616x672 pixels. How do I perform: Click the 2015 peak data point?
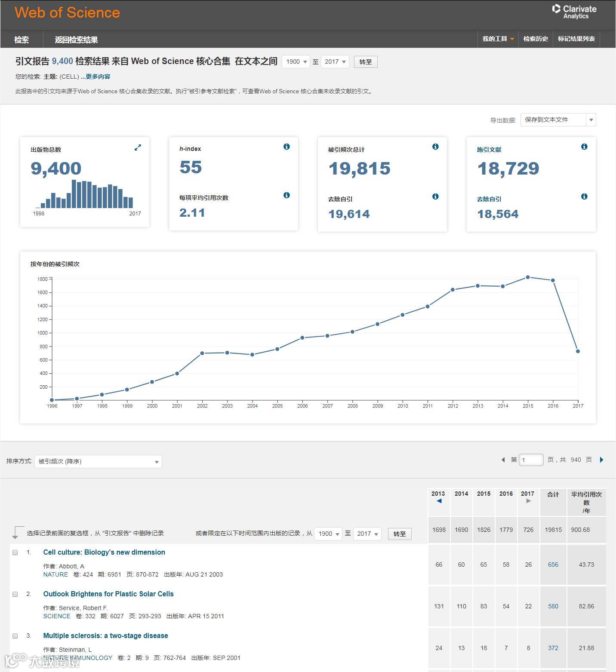tap(528, 277)
